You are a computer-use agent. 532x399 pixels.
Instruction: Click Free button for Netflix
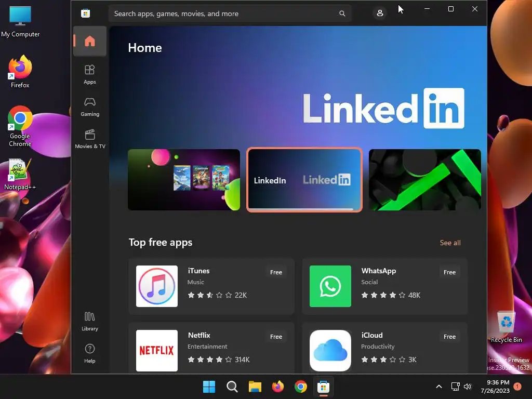click(276, 337)
